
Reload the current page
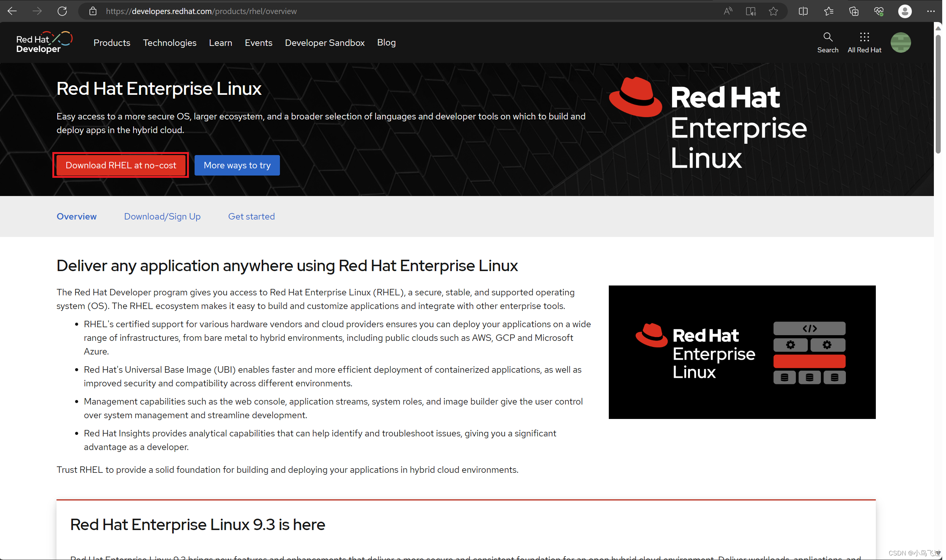click(x=62, y=11)
